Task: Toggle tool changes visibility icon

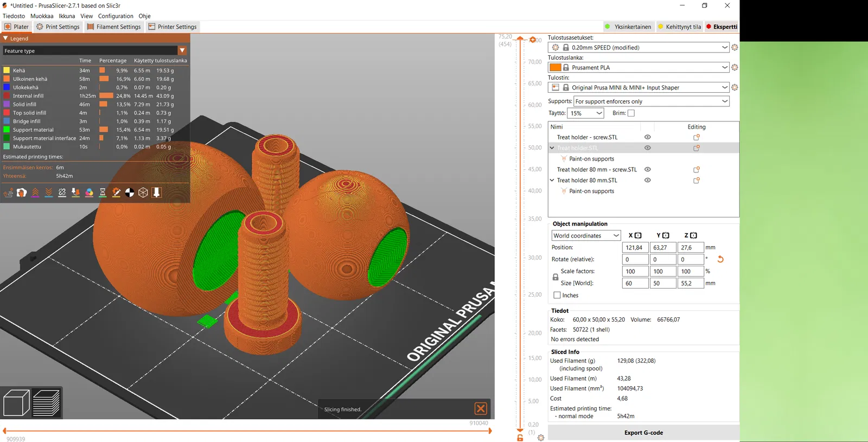Action: (75, 193)
